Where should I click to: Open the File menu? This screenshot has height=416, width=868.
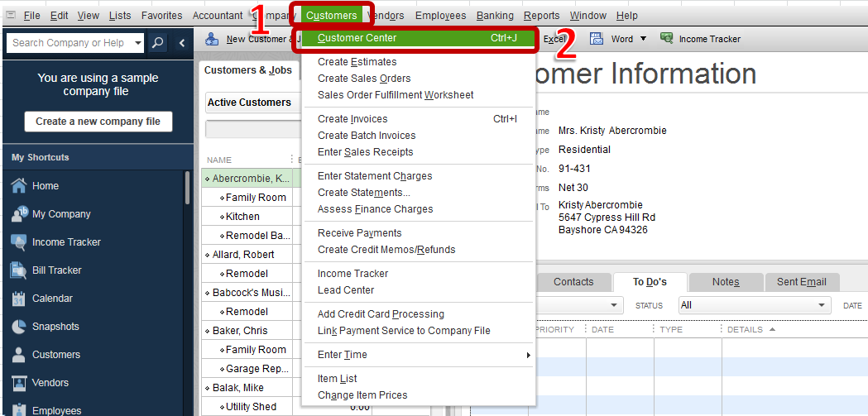[x=32, y=16]
